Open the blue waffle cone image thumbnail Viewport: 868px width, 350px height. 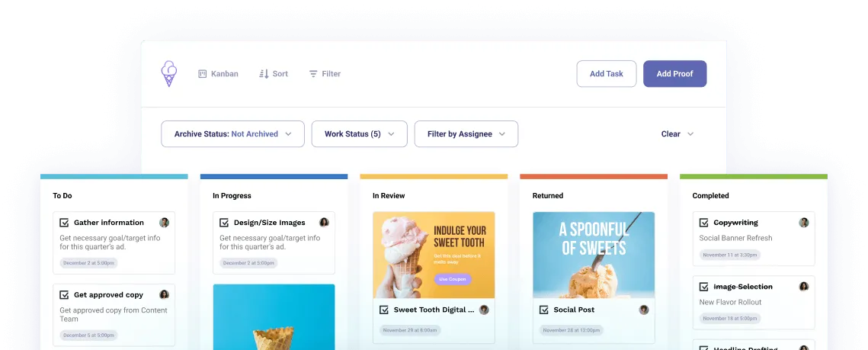tap(274, 316)
